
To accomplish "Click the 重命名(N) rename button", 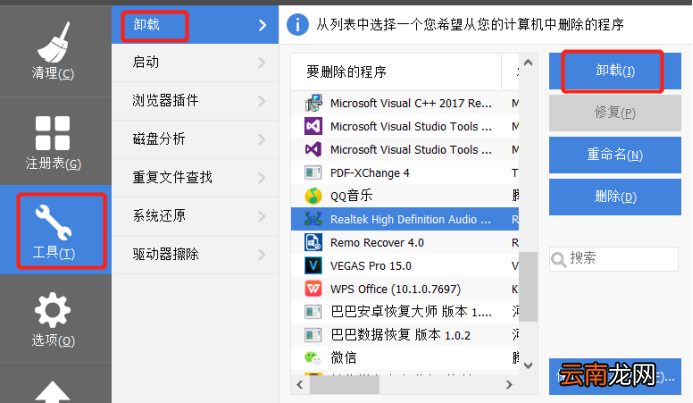I will (x=615, y=155).
